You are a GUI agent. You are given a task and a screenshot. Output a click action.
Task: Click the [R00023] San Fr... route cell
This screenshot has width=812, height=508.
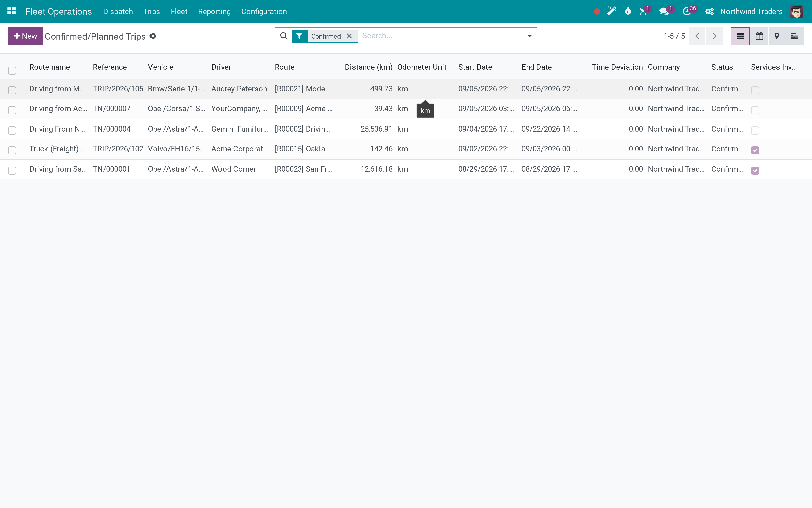click(303, 169)
